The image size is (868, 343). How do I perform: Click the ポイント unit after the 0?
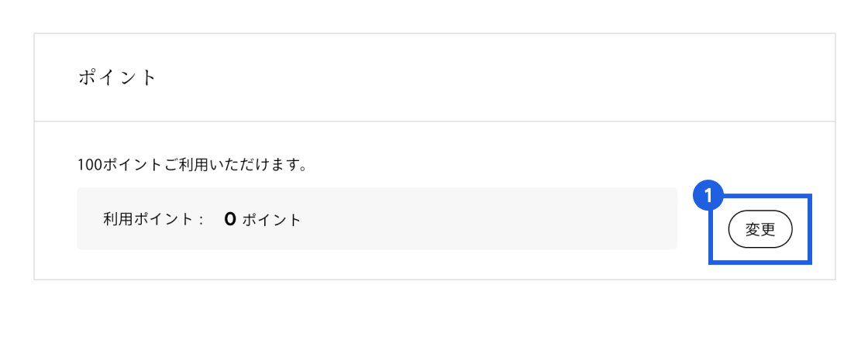[x=271, y=220]
